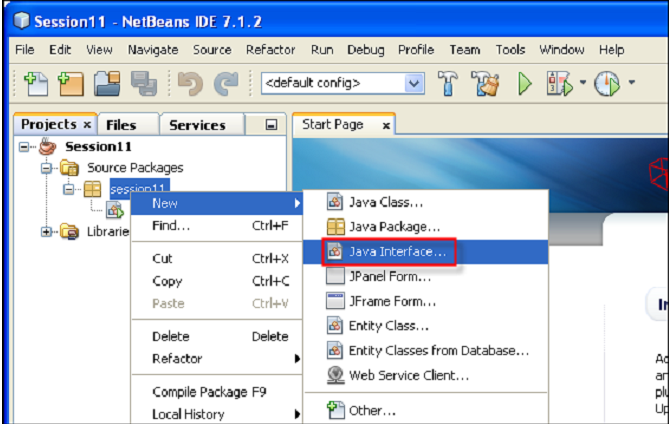Viewport: 669px width, 425px height.
Task: Open the Debug menu
Action: click(x=366, y=50)
